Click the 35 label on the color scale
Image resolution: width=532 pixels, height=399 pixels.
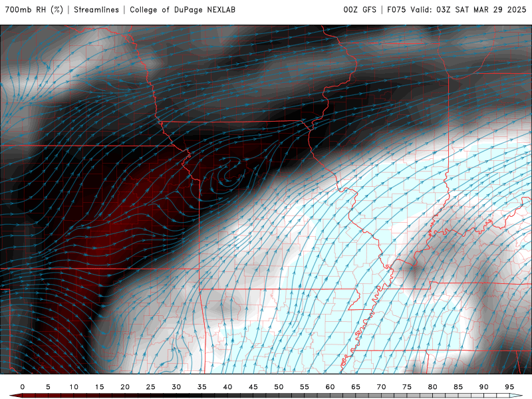coord(201,387)
